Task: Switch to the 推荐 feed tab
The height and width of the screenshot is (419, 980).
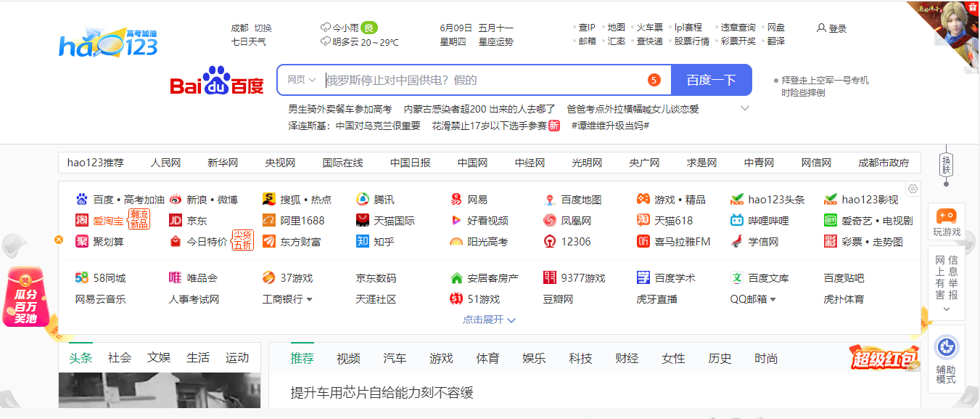Action: tap(302, 357)
